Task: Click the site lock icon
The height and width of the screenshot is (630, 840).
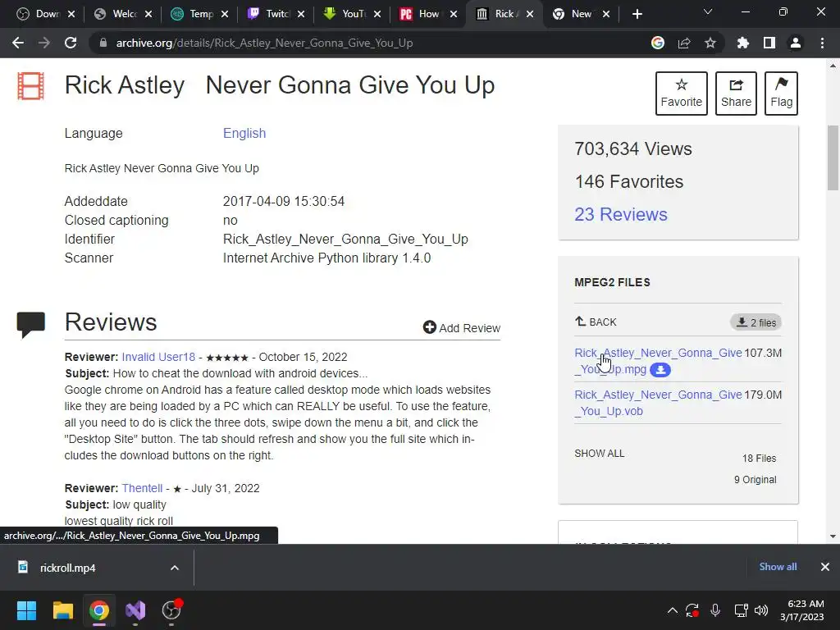Action: click(x=103, y=43)
